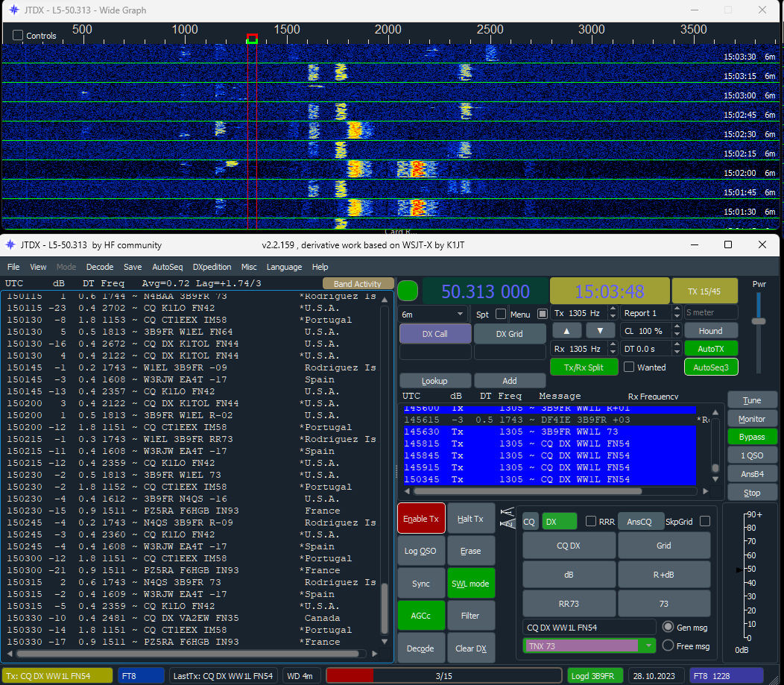Click the Tx frequency up-arrow button
The width and height of the screenshot is (784, 685).
click(566, 330)
